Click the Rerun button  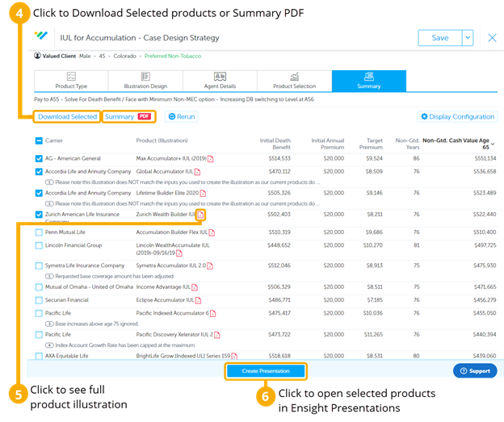(x=182, y=116)
